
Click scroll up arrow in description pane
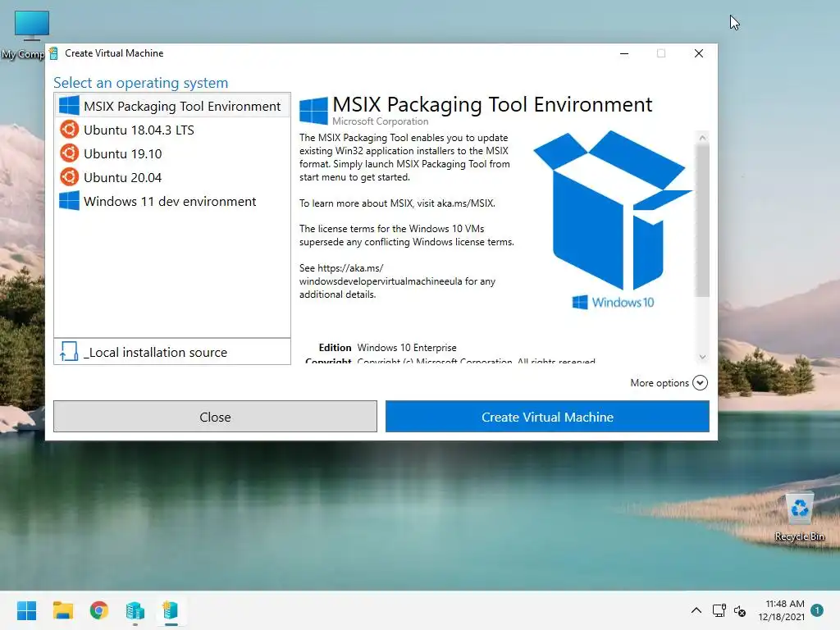[x=702, y=138]
